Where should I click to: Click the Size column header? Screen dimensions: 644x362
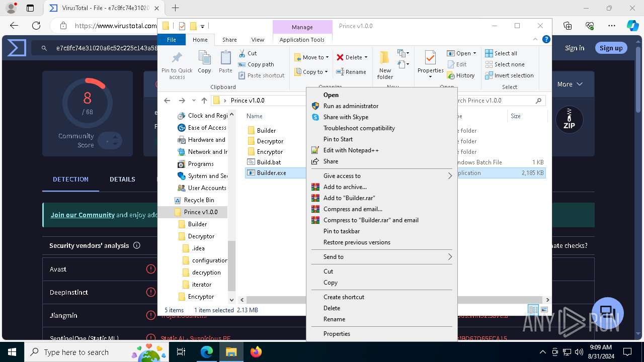pyautogui.click(x=516, y=116)
